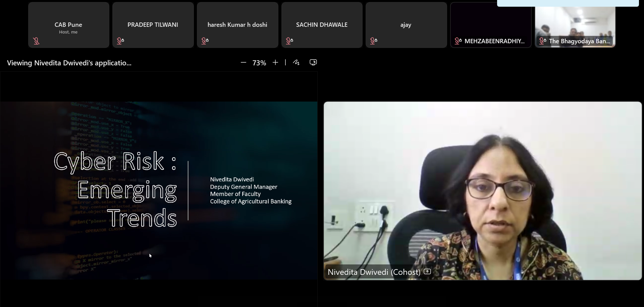The image size is (644, 307).
Task: Click Nivedita Dwivedi (Cohost) name label
Action: click(374, 272)
